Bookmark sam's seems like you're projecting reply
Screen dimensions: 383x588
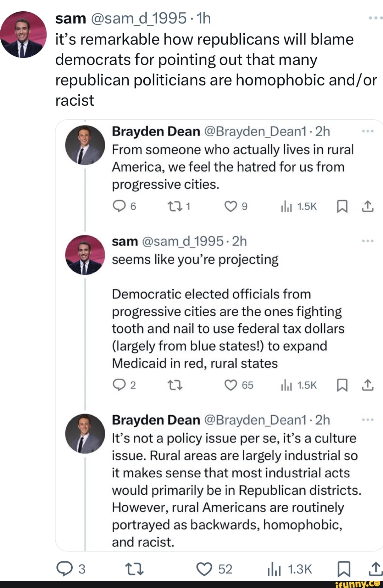coord(342,385)
